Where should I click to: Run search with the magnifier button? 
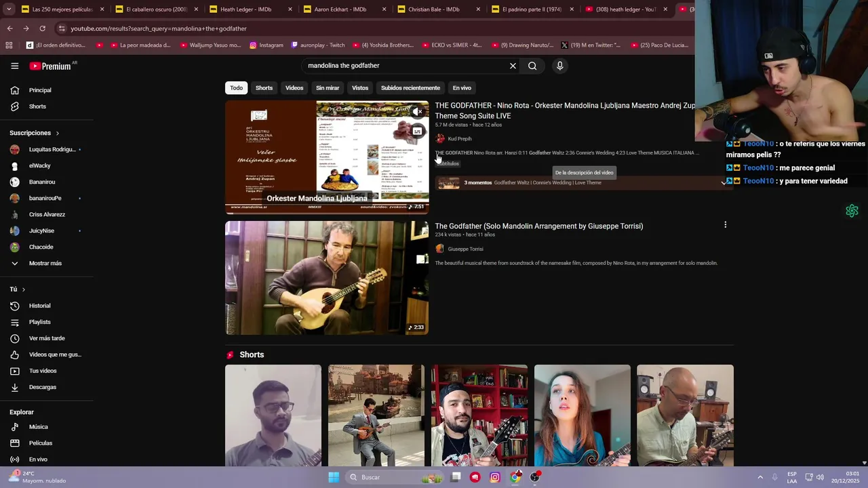pos(532,66)
